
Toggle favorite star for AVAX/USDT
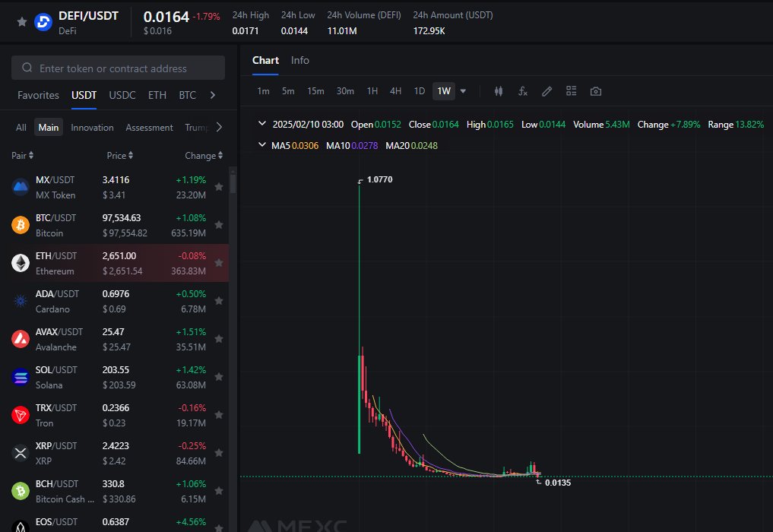(x=219, y=339)
